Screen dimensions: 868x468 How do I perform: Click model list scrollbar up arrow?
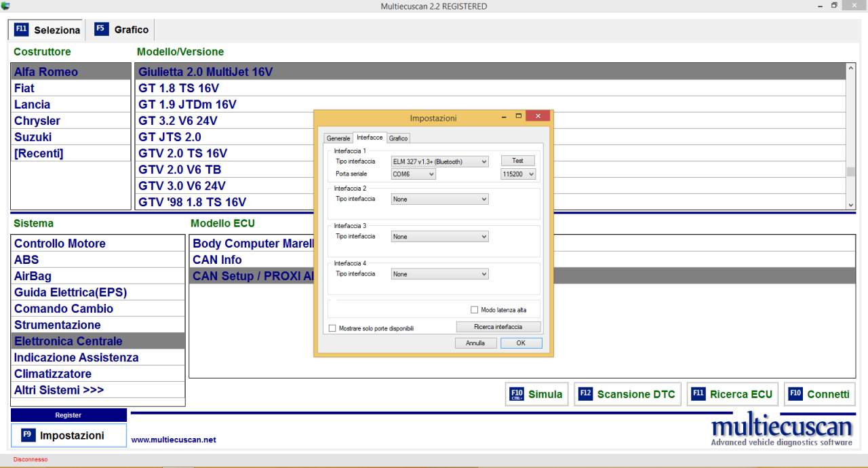(851, 69)
